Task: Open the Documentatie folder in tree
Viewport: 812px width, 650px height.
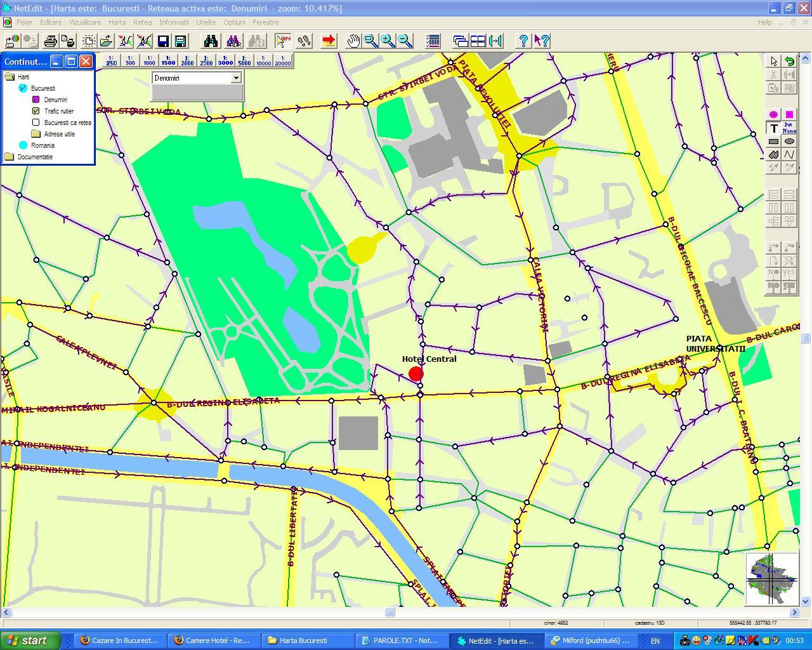Action: [10, 157]
